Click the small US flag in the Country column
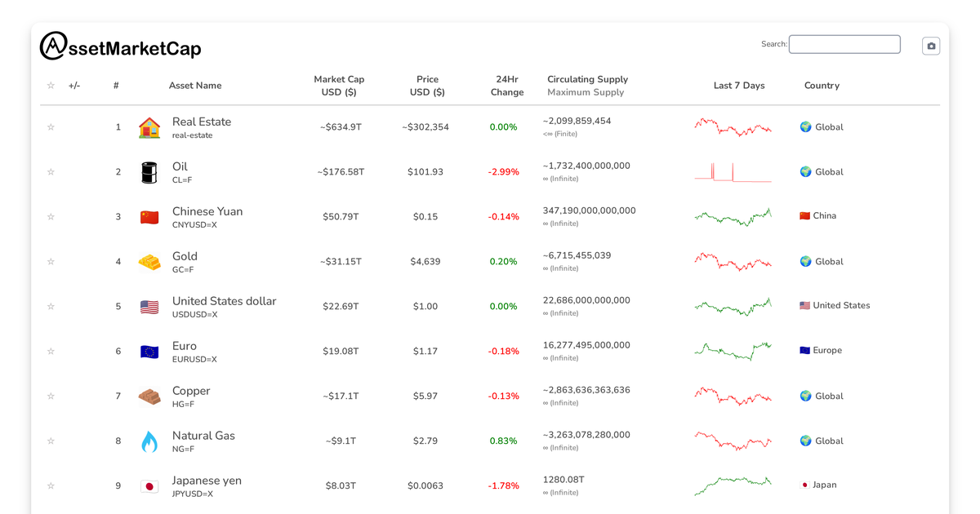The width and height of the screenshot is (980, 514). point(804,306)
